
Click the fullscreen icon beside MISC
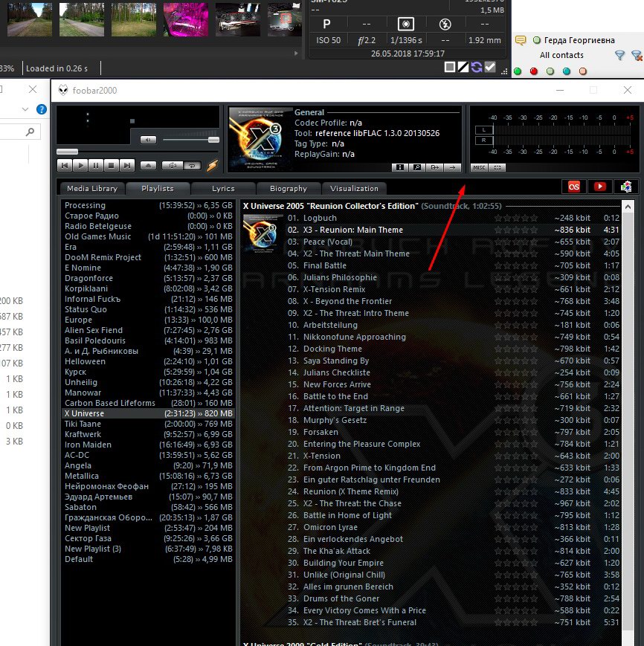(497, 167)
